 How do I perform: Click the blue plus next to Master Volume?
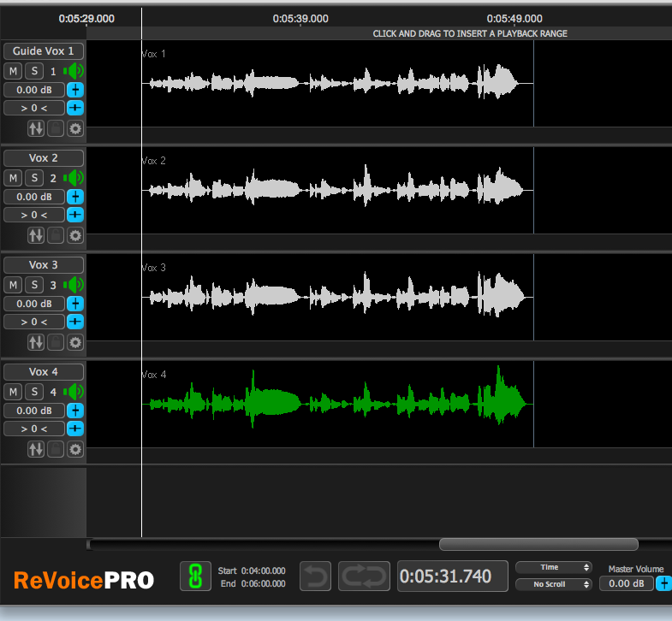[663, 584]
